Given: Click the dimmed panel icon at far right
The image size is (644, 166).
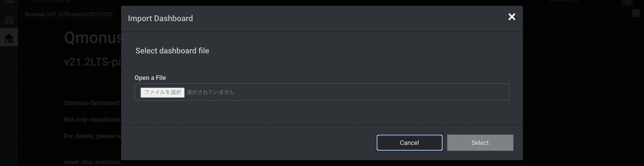Looking at the screenshot, I should pyautogui.click(x=636, y=13).
